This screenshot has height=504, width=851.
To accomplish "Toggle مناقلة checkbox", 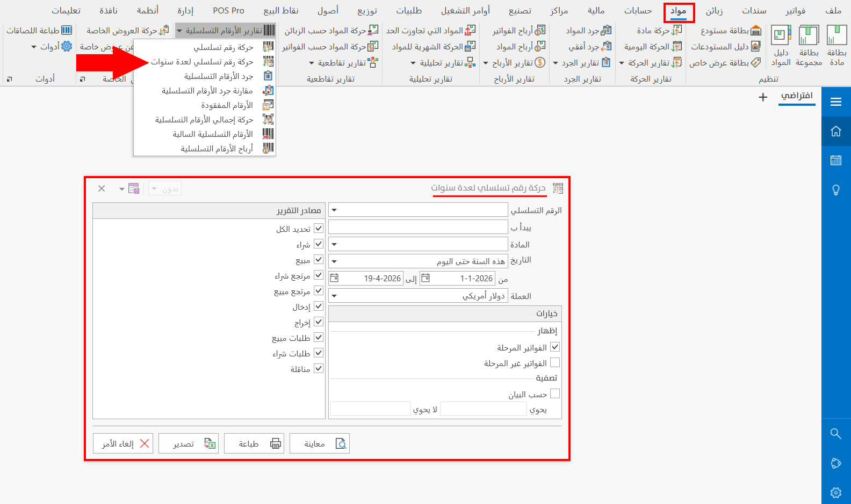I will 319,368.
